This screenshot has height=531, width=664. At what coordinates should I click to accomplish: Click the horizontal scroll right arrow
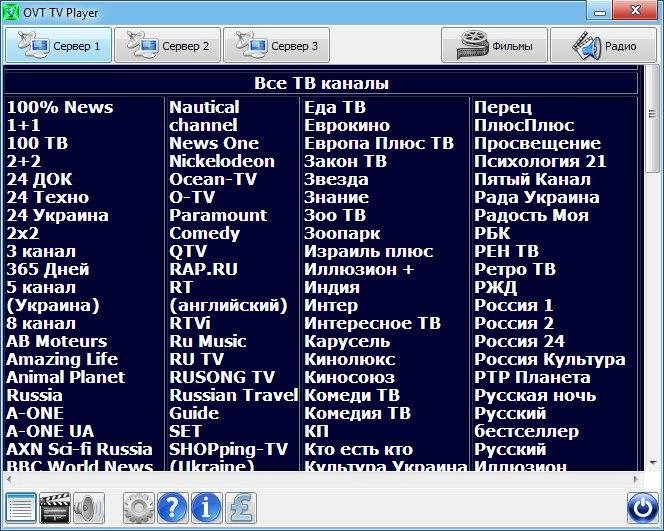click(636, 479)
